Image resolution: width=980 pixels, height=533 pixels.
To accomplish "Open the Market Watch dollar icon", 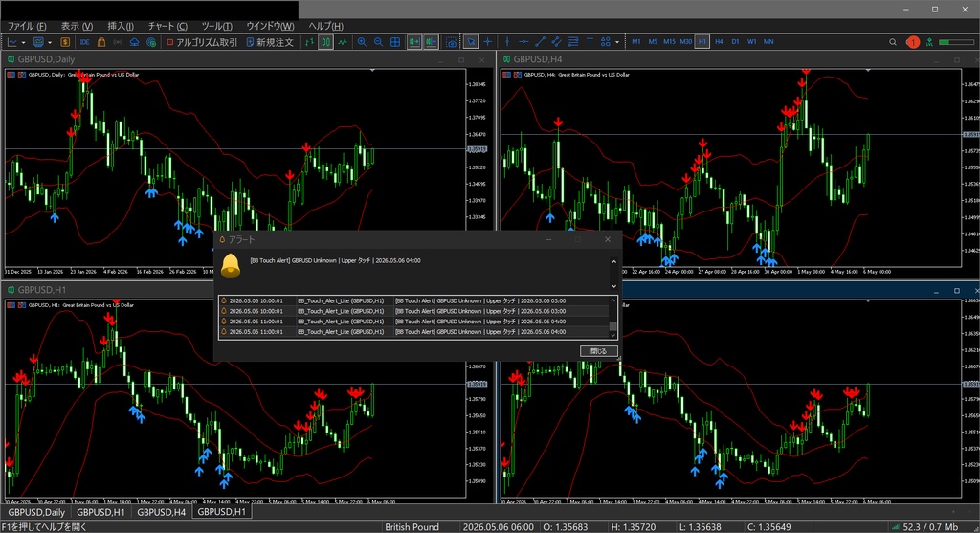I will (65, 42).
